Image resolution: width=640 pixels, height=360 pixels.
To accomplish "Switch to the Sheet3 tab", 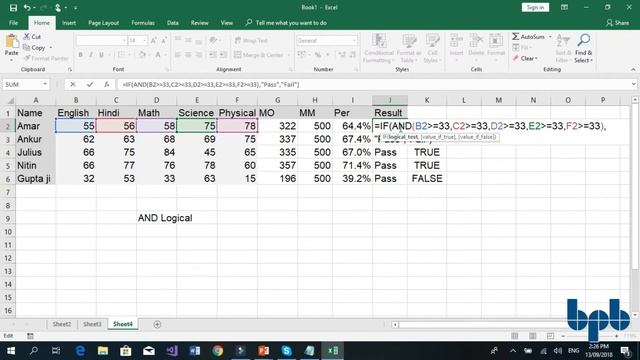I will click(92, 324).
